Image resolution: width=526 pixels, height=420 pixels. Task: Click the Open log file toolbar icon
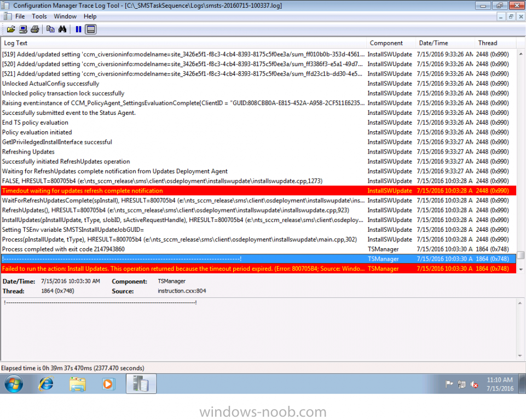[11, 30]
